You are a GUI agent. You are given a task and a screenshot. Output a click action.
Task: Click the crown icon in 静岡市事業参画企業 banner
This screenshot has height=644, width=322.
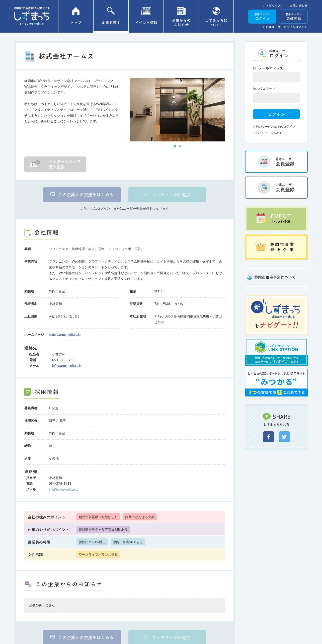click(x=261, y=247)
